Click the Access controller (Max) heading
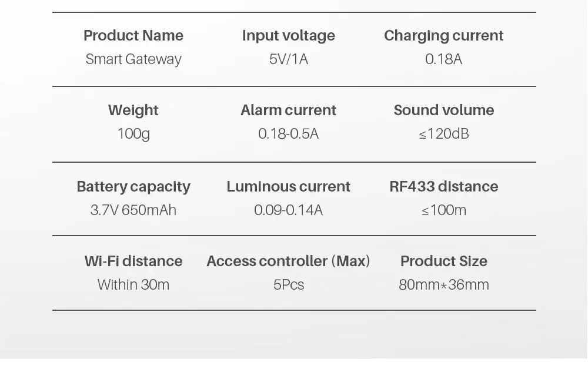Screen dimensions: 588x369 pyautogui.click(x=288, y=261)
